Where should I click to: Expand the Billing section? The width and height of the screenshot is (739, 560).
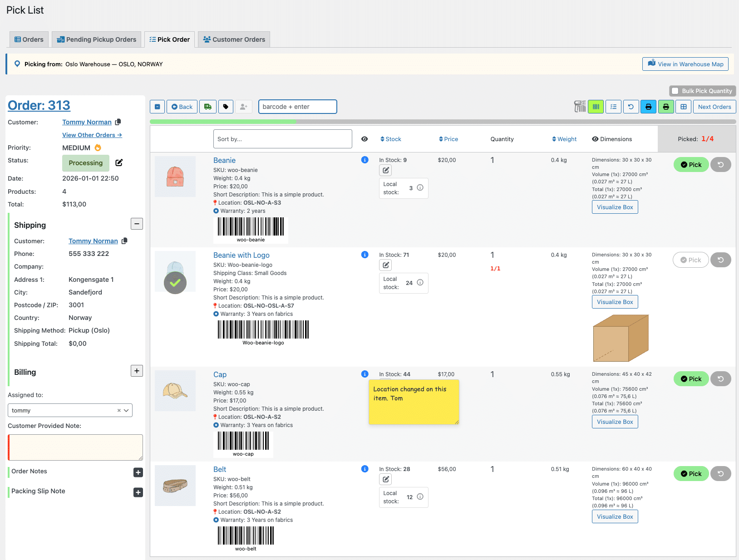137,371
